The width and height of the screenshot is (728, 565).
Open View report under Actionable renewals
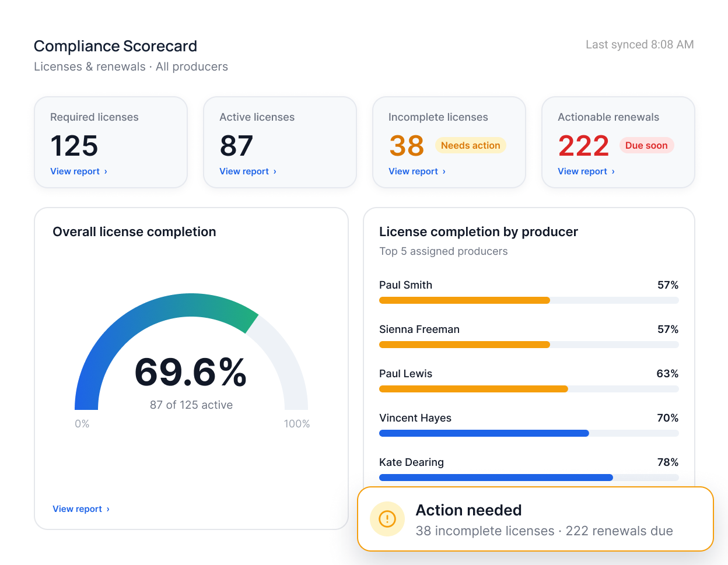click(x=586, y=171)
